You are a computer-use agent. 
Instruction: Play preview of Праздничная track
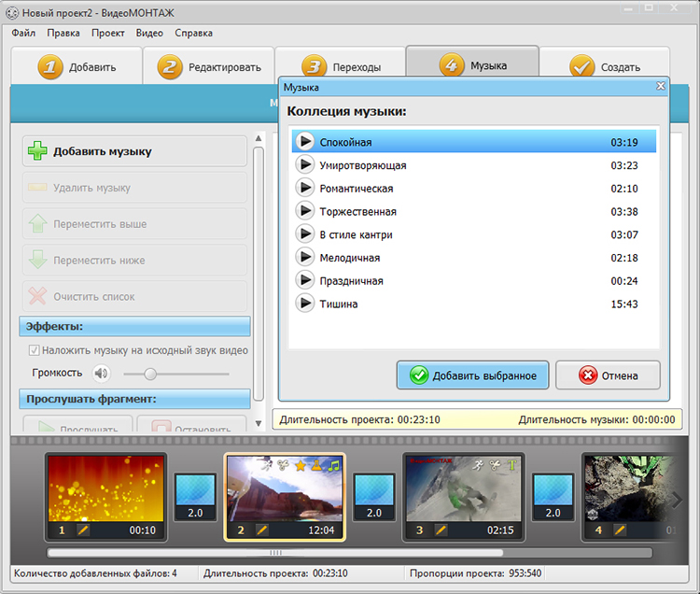[304, 280]
